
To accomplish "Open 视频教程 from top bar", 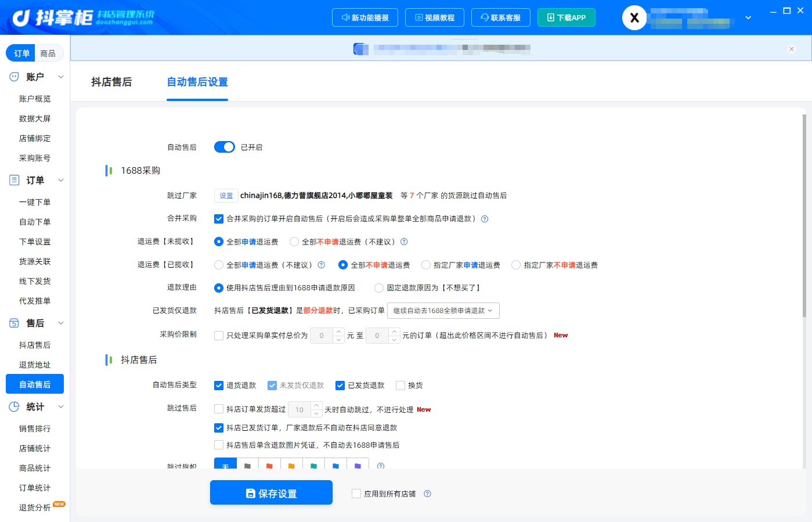I will pos(435,17).
